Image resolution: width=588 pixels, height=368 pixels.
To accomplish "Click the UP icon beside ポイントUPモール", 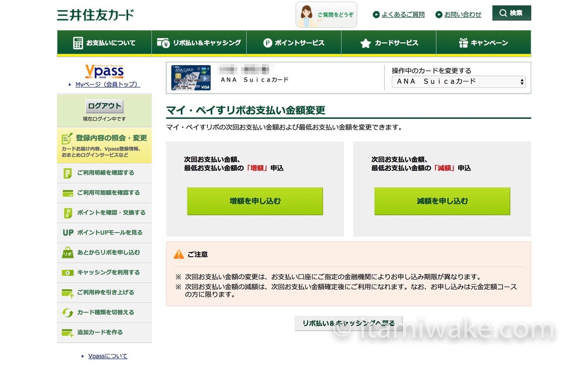I will 68,233.
